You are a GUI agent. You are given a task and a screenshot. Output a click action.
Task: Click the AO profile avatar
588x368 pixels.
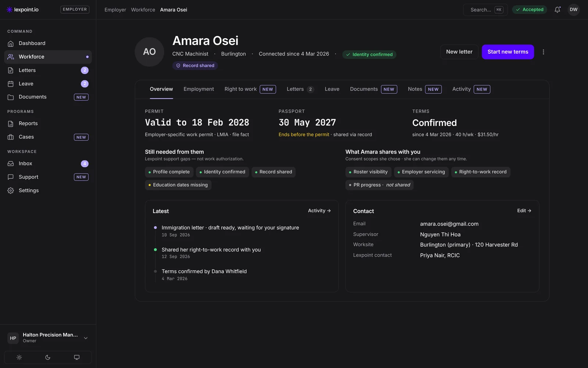tap(149, 52)
